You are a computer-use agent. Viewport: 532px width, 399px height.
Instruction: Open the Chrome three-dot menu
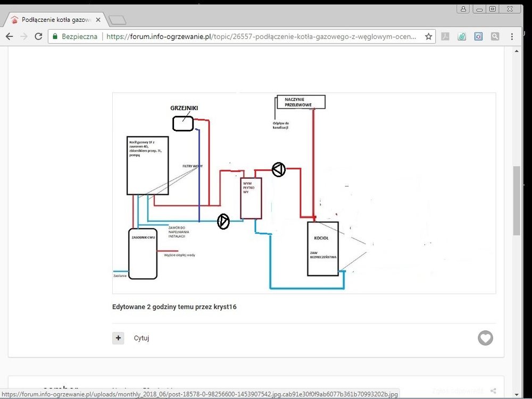point(512,37)
